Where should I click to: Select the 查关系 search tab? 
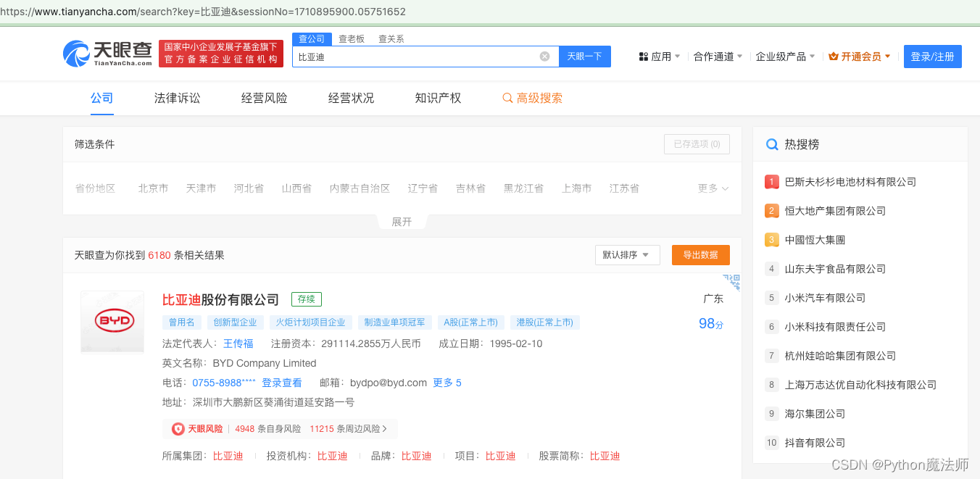[x=391, y=39]
